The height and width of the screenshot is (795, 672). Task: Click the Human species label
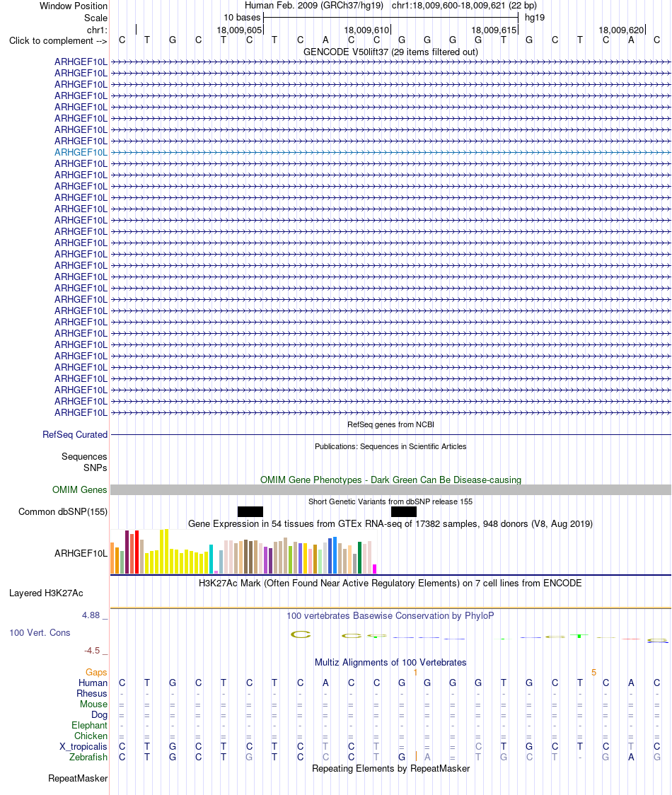tap(93, 683)
